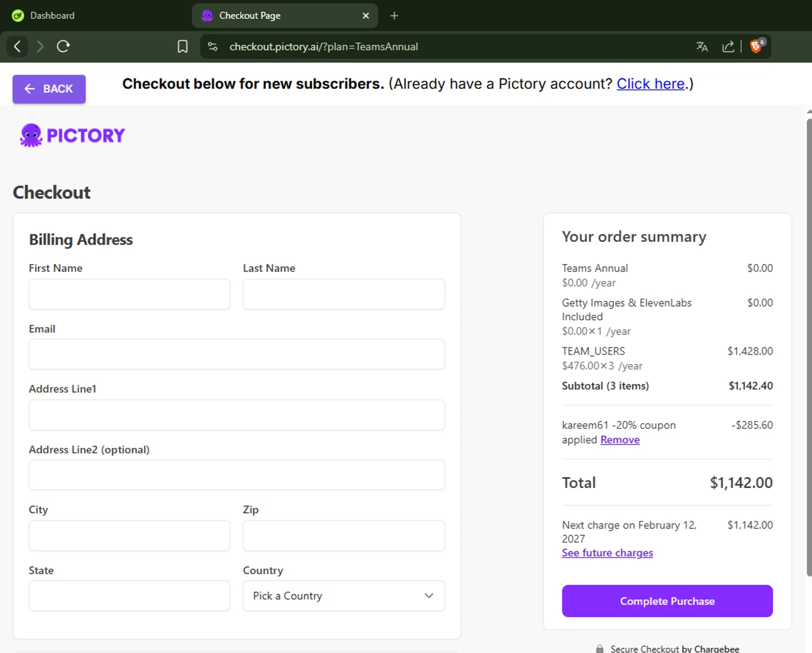Click the purple BACK button
The height and width of the screenshot is (653, 812).
tap(49, 89)
